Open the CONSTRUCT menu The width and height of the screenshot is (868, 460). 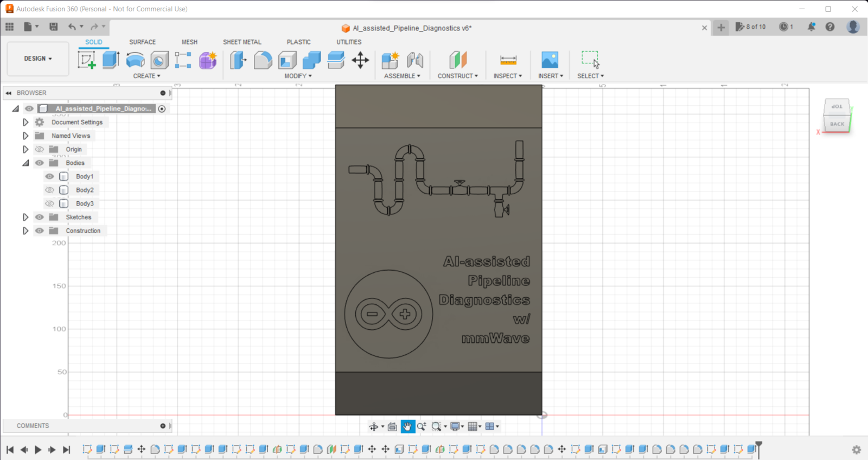click(458, 76)
